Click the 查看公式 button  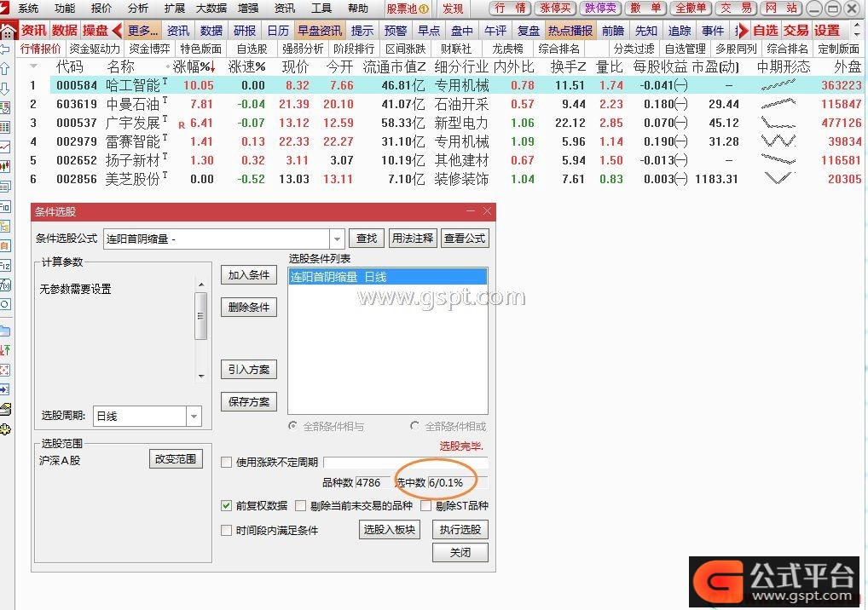pyautogui.click(x=465, y=239)
